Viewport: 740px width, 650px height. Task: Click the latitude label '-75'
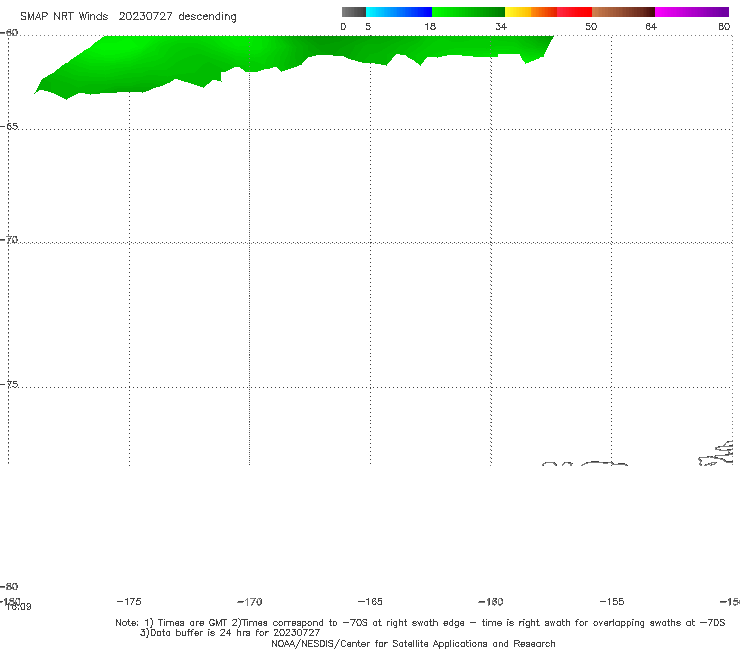9,384
